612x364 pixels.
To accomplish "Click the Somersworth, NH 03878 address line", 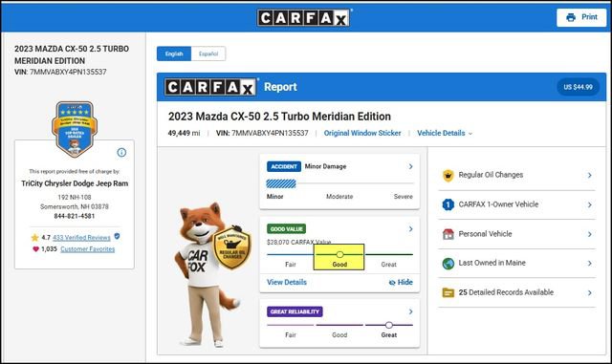I will (x=75, y=206).
